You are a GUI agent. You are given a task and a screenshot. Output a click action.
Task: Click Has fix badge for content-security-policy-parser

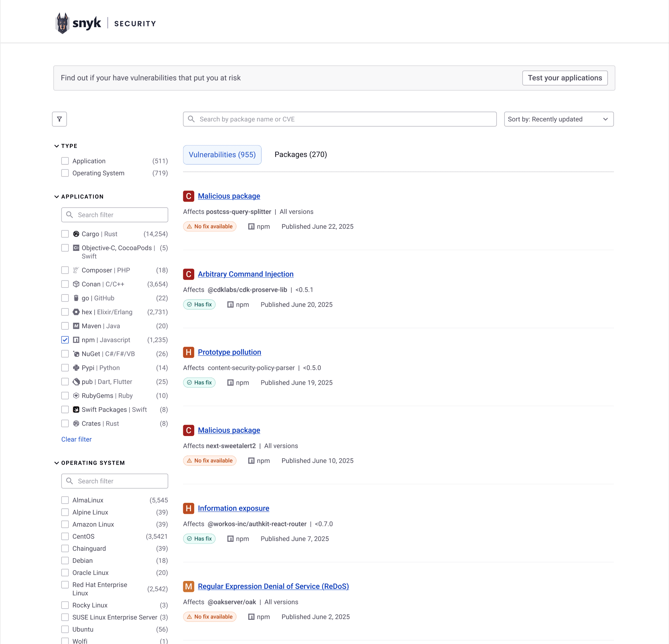pos(199,383)
